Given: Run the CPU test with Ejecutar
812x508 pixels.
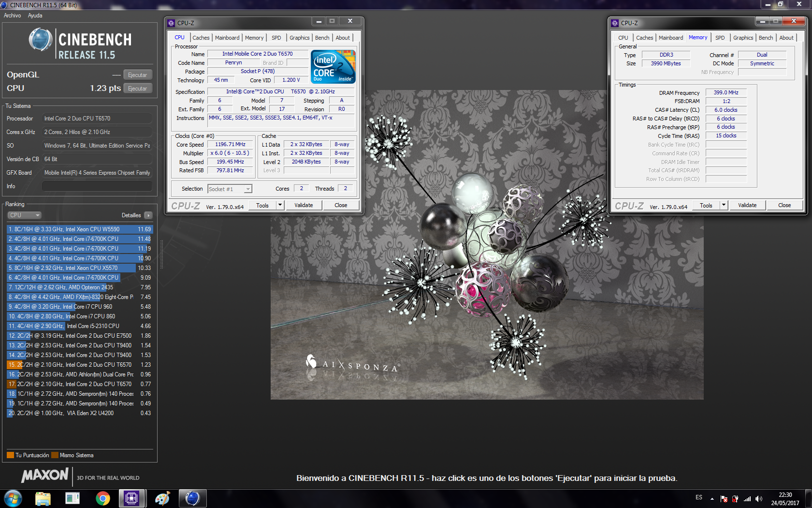Looking at the screenshot, I should 138,89.
